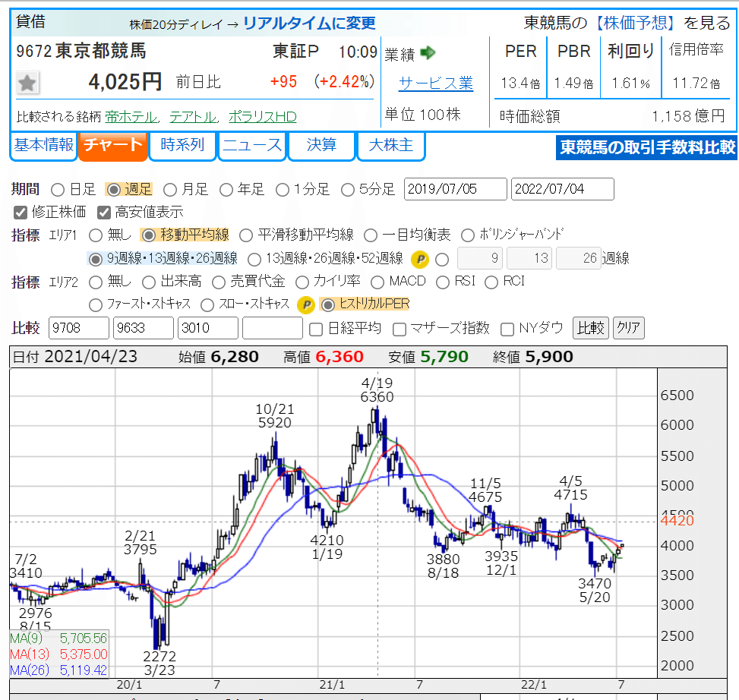Click the start date field 2019/07/05

click(x=455, y=189)
